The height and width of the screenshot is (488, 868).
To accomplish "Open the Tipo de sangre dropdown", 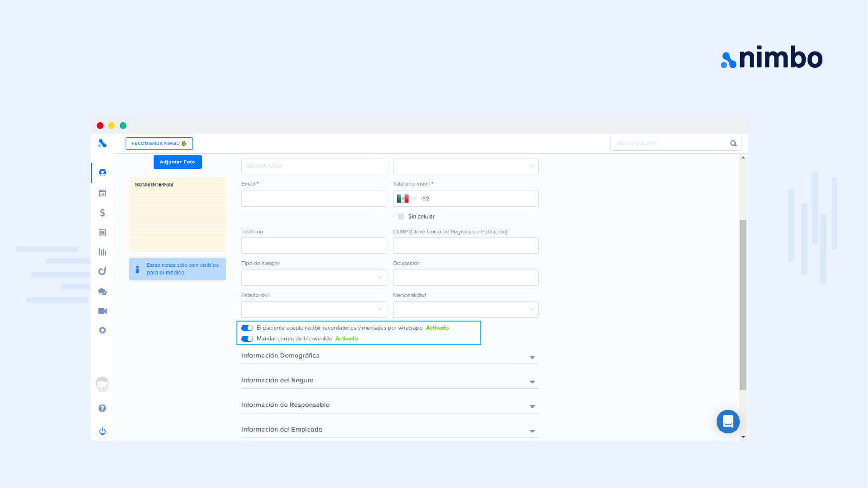I will pyautogui.click(x=314, y=278).
